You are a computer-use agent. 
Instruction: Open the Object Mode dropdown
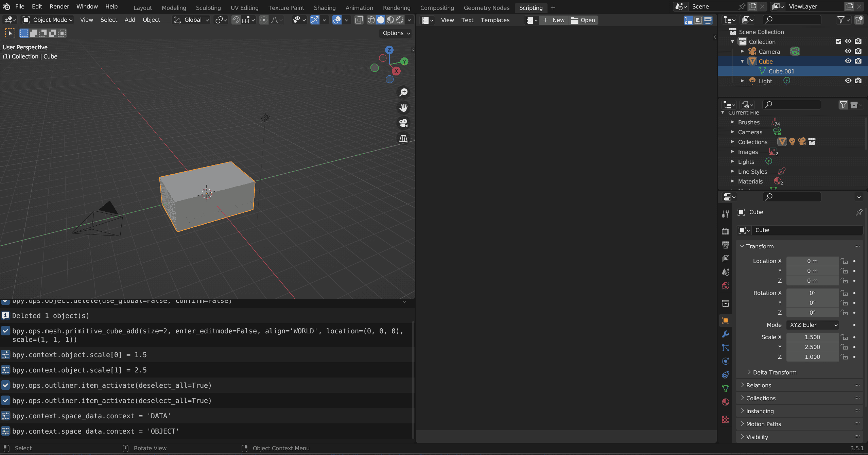48,20
